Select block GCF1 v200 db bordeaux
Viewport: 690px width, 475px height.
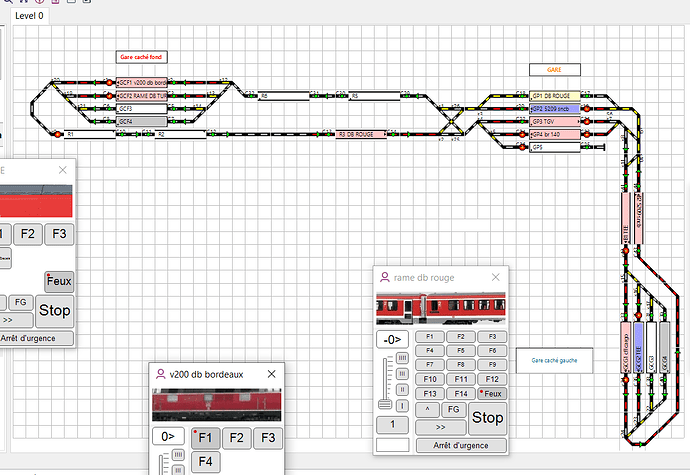pos(143,82)
